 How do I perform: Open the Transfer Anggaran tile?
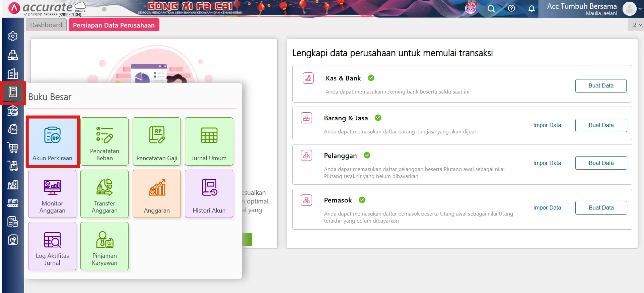(x=104, y=194)
